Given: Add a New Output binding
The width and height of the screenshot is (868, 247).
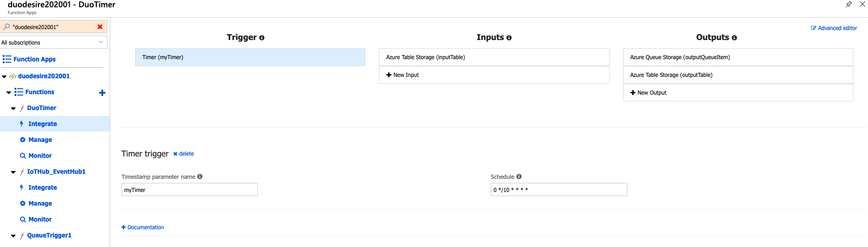Looking at the screenshot, I should pos(648,93).
